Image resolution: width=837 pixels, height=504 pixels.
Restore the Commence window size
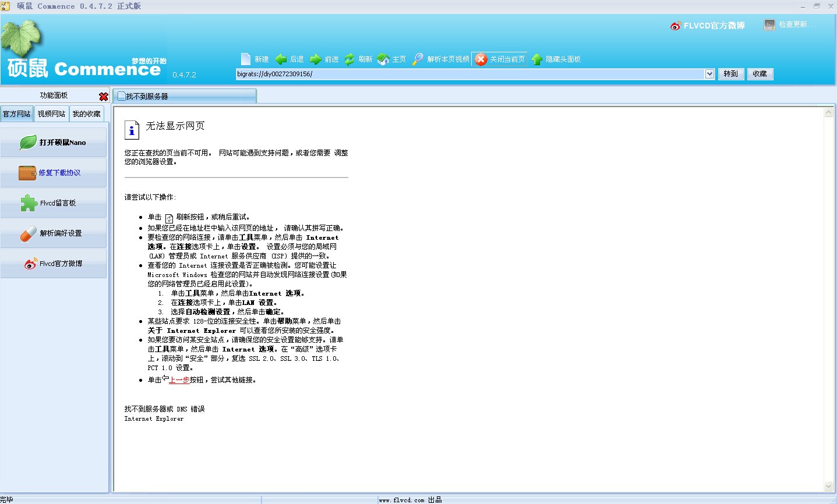pyautogui.click(x=817, y=6)
